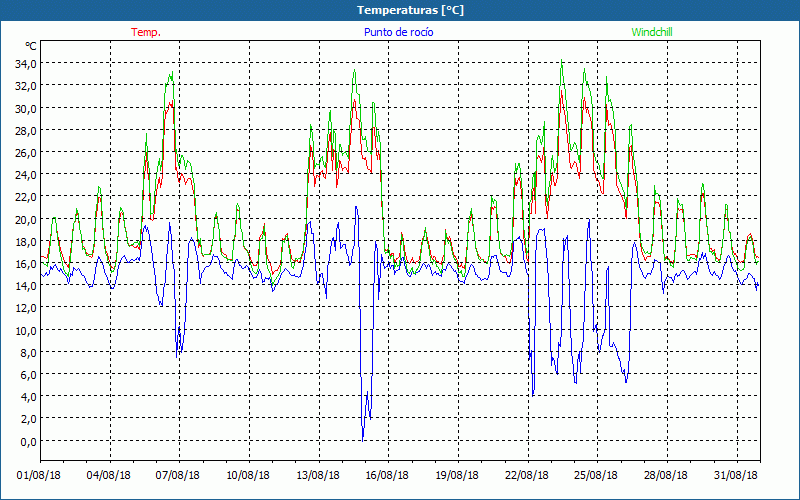Click the 28/08/18 date label
This screenshot has height=500, width=800.
point(666,476)
